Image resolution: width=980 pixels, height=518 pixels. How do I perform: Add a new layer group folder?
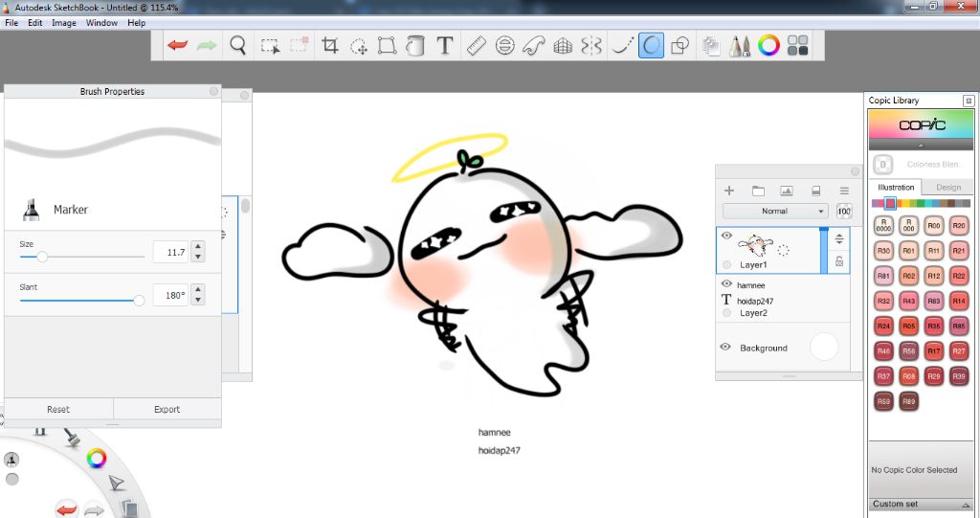[x=758, y=191]
